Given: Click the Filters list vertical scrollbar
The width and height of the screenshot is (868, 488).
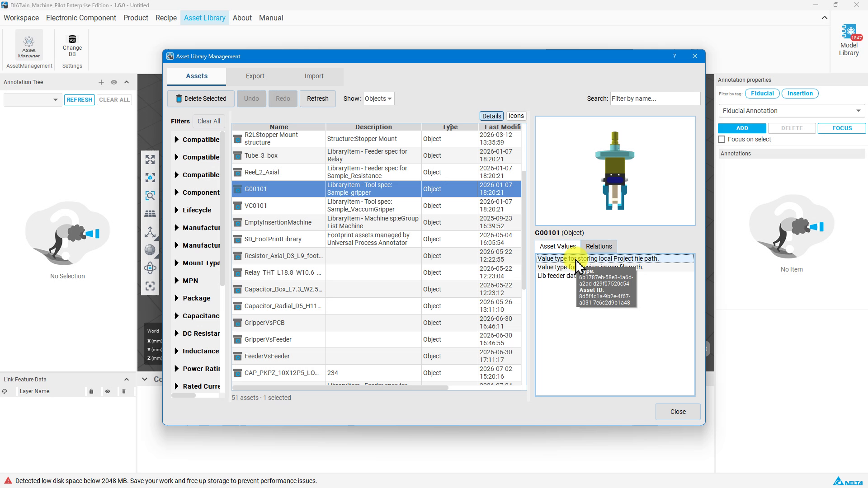Looking at the screenshot, I should (x=222, y=208).
